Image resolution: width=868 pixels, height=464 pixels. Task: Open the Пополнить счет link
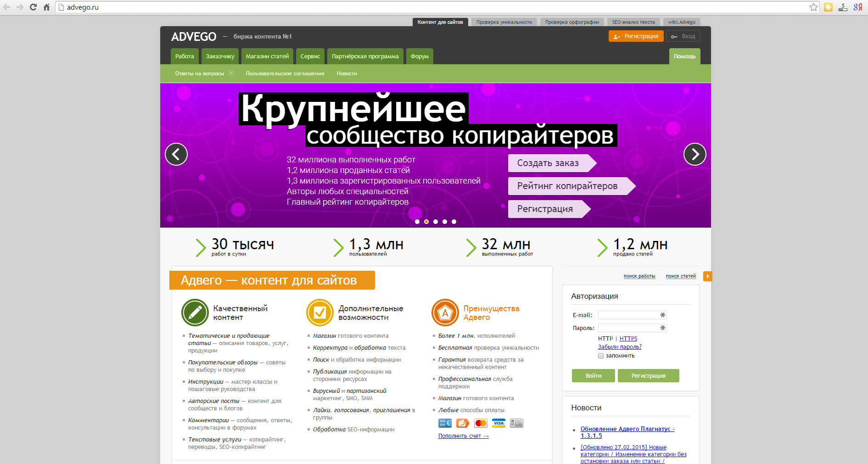tap(464, 436)
